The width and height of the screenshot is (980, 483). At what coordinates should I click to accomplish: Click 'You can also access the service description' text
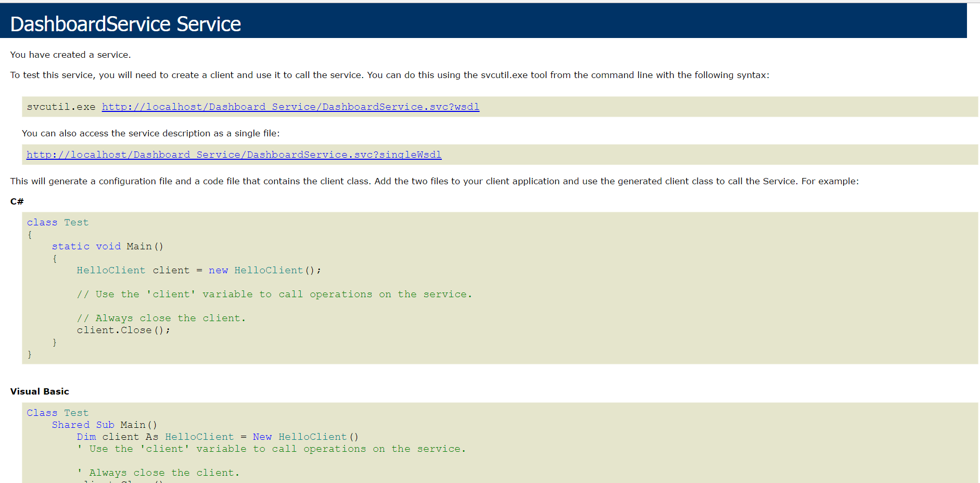tap(151, 133)
